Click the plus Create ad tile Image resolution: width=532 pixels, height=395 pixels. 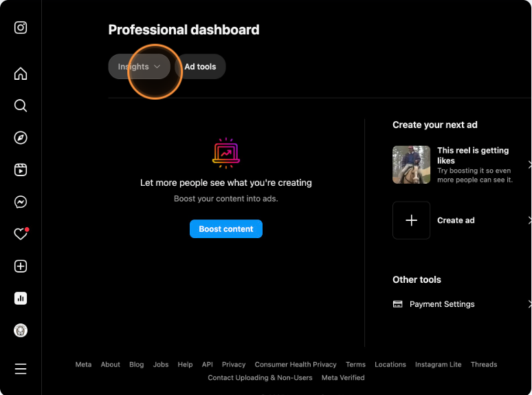411,220
